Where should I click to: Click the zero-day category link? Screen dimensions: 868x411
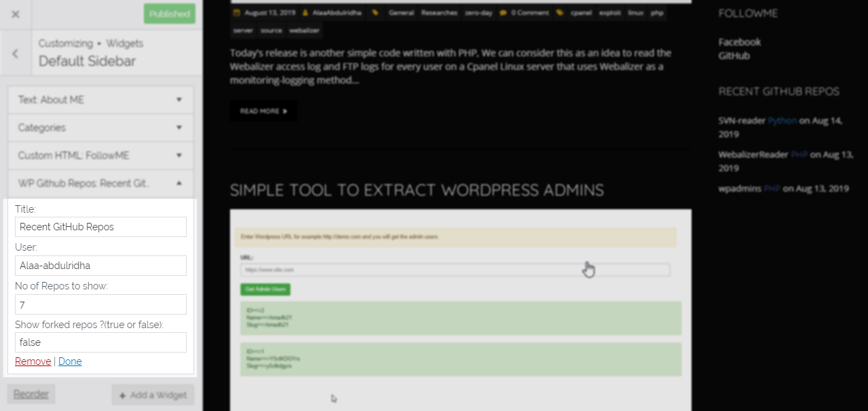click(x=478, y=13)
